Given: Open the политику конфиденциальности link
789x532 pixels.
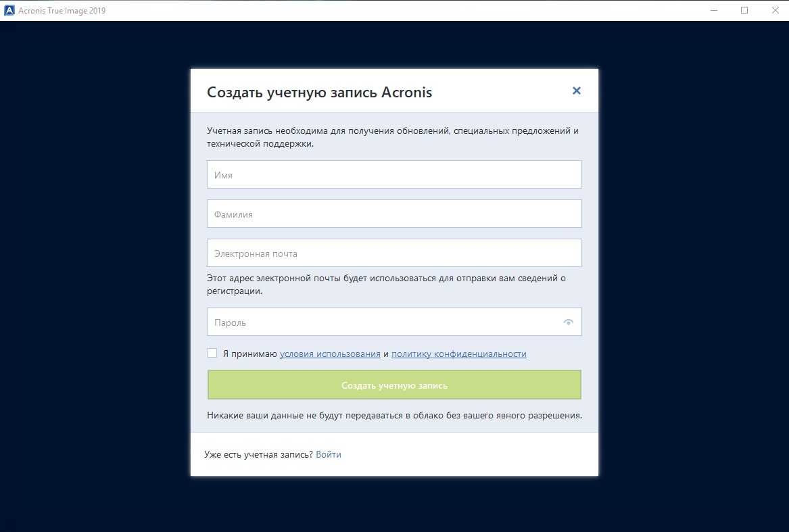Looking at the screenshot, I should point(459,354).
